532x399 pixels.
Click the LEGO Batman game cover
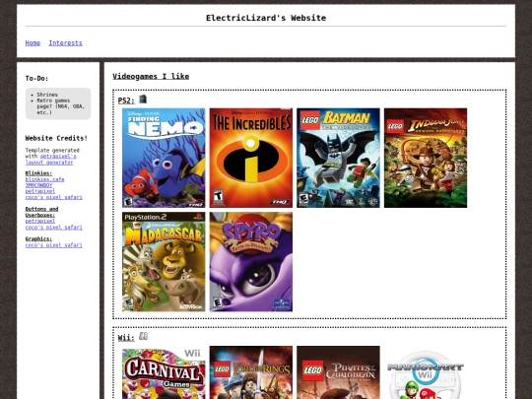(x=338, y=158)
